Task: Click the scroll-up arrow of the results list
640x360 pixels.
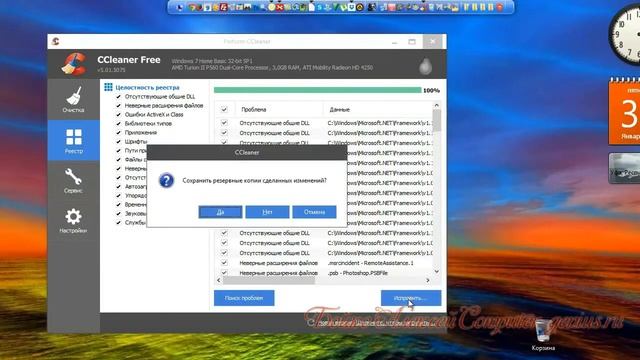Action: (x=437, y=105)
